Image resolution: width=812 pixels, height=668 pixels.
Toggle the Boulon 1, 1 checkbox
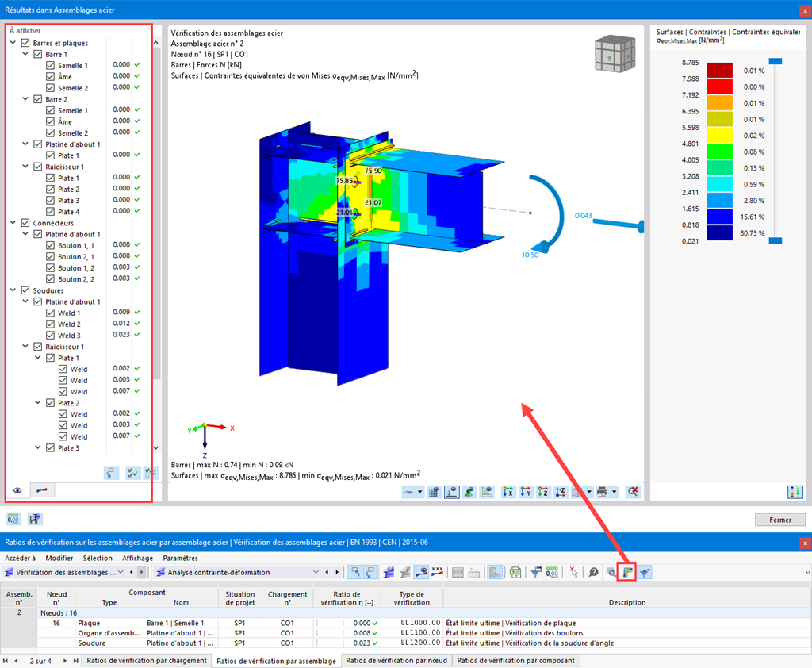pyautogui.click(x=50, y=246)
